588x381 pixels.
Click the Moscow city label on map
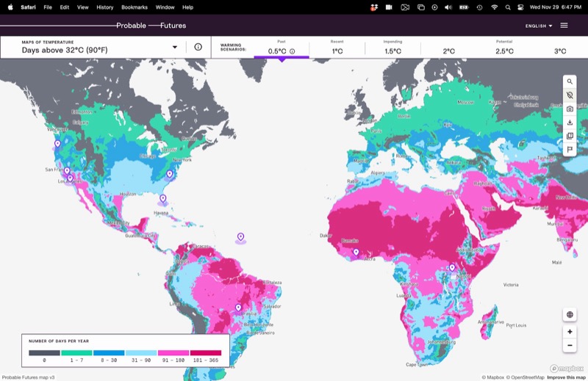(465, 102)
